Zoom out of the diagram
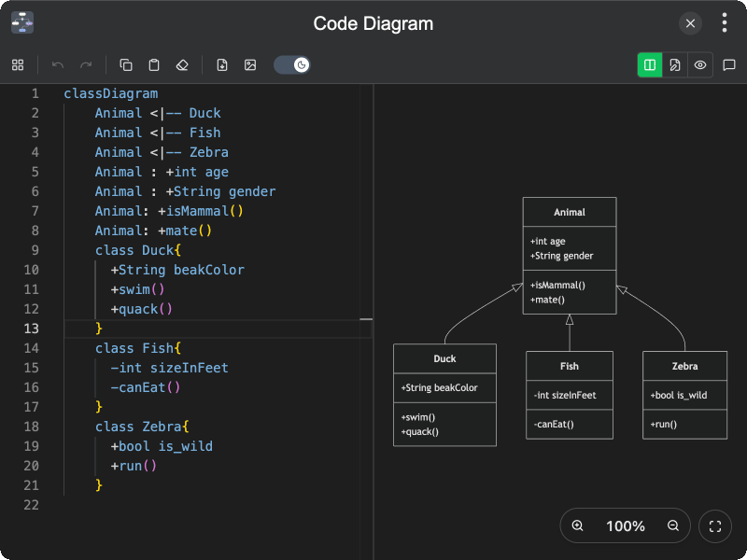Image resolution: width=747 pixels, height=560 pixels. 673,525
